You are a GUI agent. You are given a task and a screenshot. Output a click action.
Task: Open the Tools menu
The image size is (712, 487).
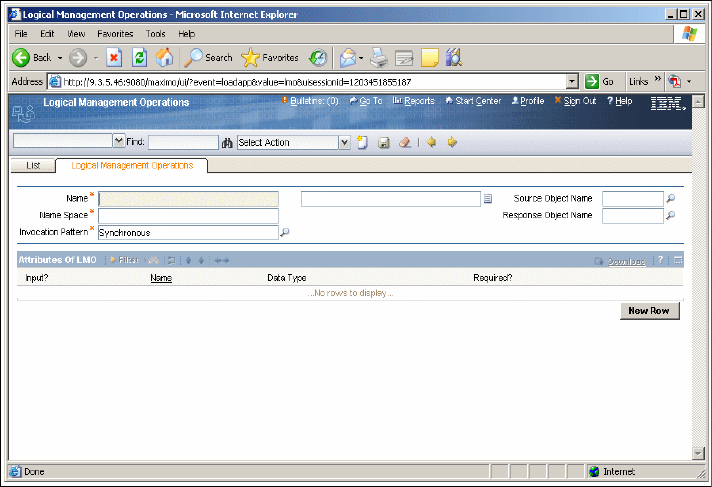pos(155,34)
